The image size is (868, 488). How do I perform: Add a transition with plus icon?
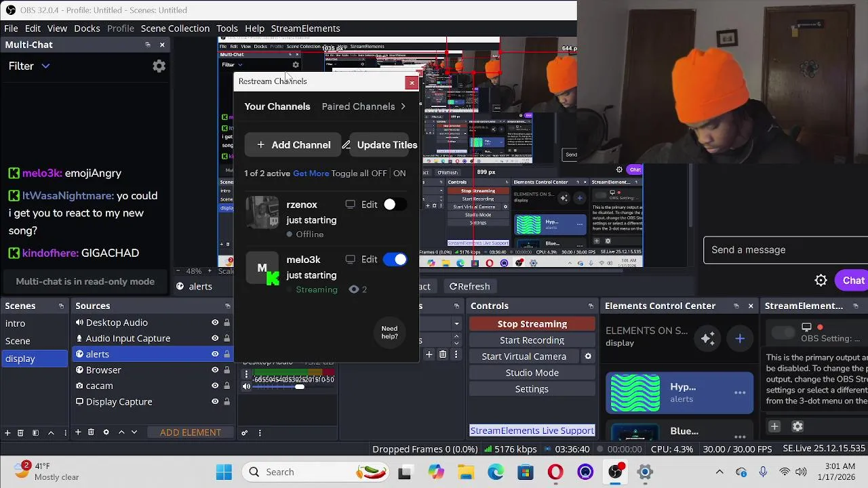point(429,354)
